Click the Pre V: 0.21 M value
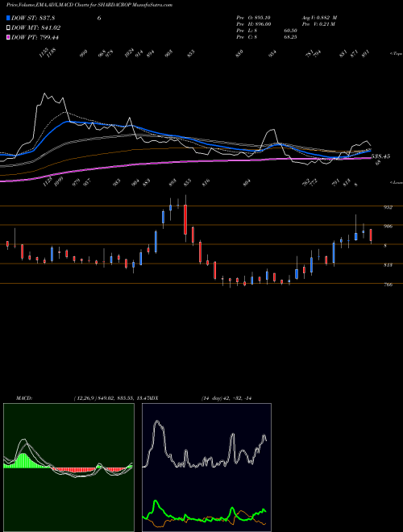Viewport: 403px width, 532px height. [318, 24]
